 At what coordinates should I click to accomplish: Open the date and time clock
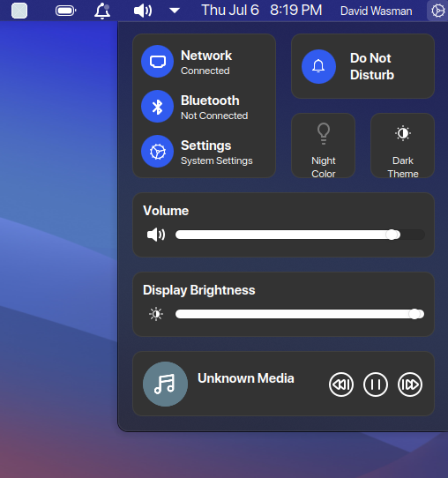click(262, 11)
